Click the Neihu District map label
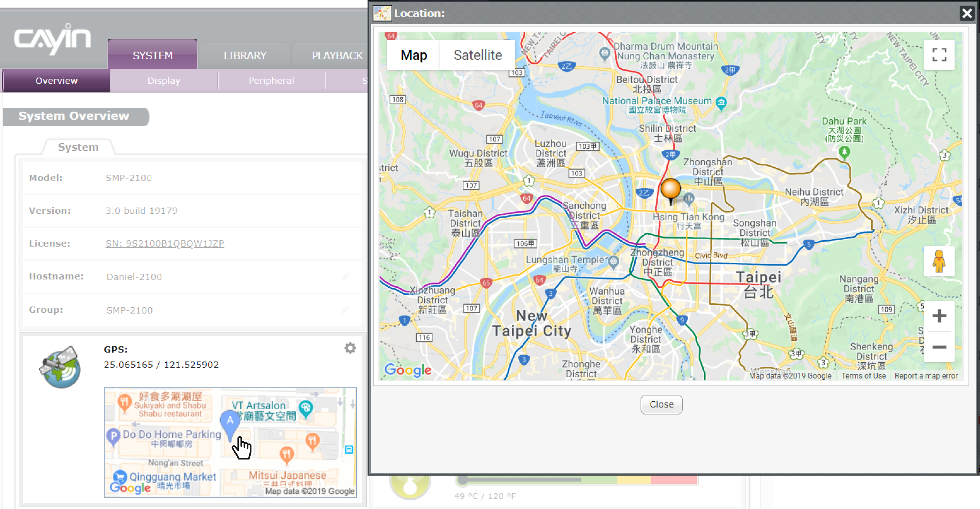The height and width of the screenshot is (509, 980). 814,197
